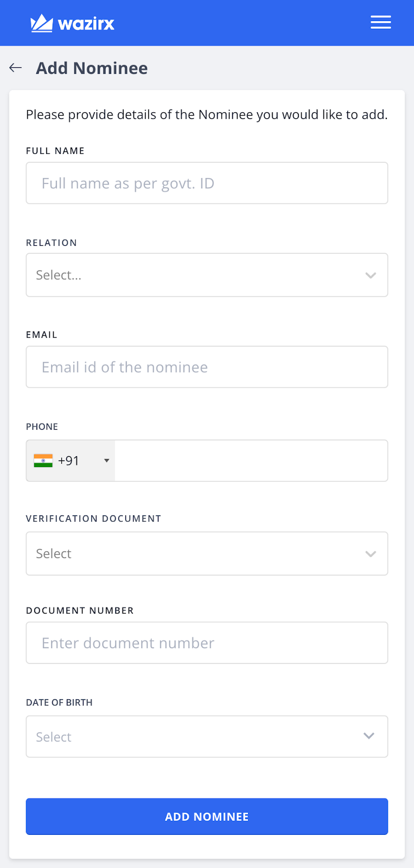414x868 pixels.
Task: Click the WazirX logo icon
Action: [41, 23]
